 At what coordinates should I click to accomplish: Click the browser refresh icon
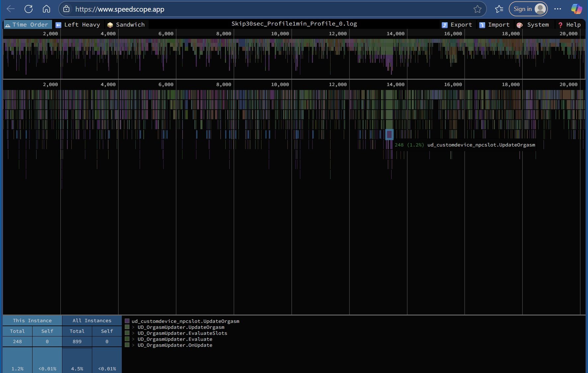pos(29,9)
